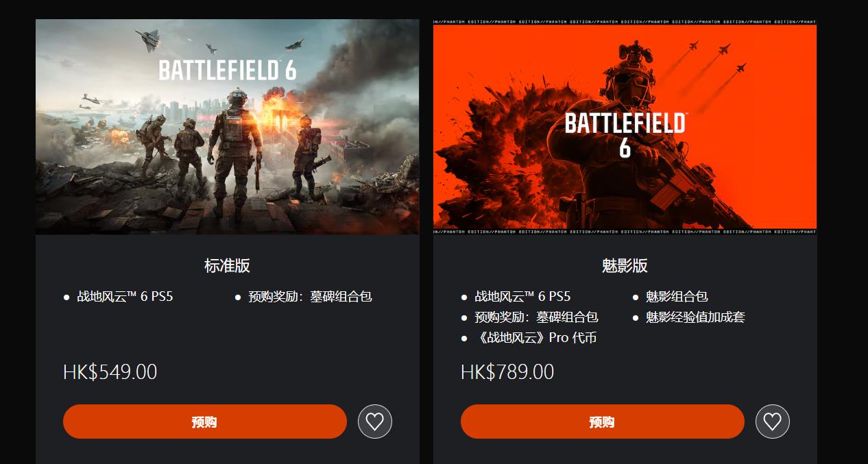Click the 魅影版 edition title
Image resolution: width=868 pixels, height=464 pixels.
pyautogui.click(x=625, y=266)
